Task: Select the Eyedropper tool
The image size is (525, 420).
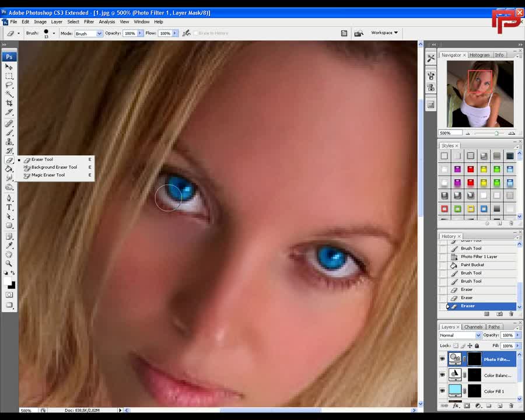Action: [x=9, y=246]
